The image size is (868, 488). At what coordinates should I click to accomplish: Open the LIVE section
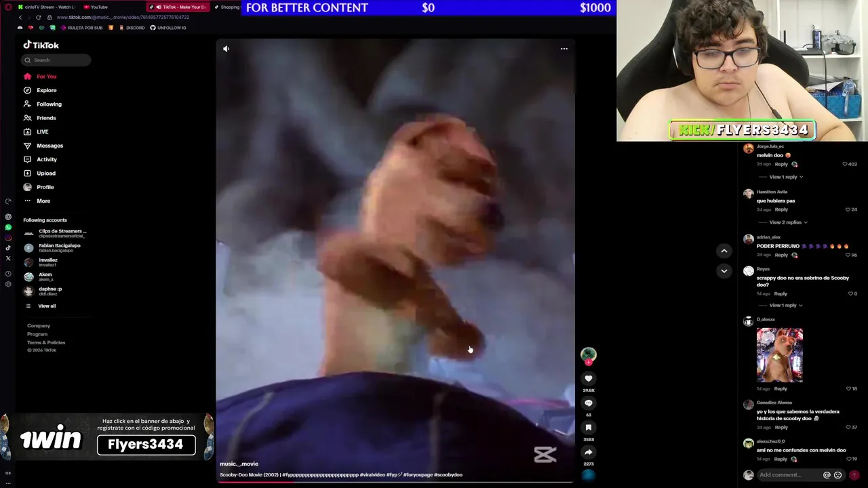point(36,131)
